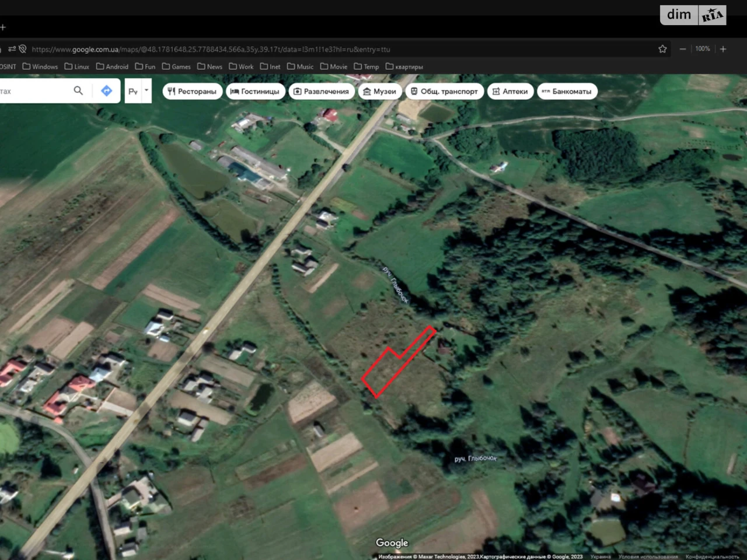Screen dimensions: 747x560
Task: Open the Music bookmark folder
Action: pyautogui.click(x=300, y=66)
